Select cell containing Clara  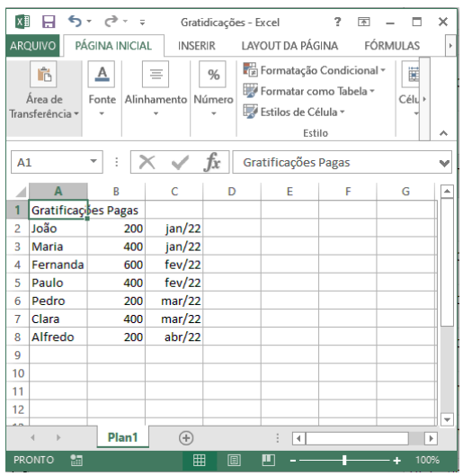click(x=58, y=319)
